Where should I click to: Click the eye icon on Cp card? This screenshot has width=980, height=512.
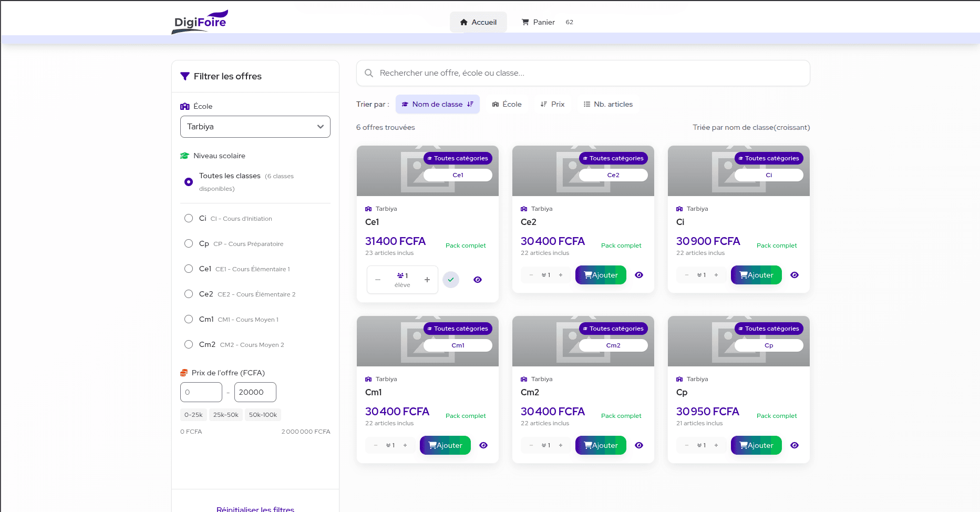point(794,445)
